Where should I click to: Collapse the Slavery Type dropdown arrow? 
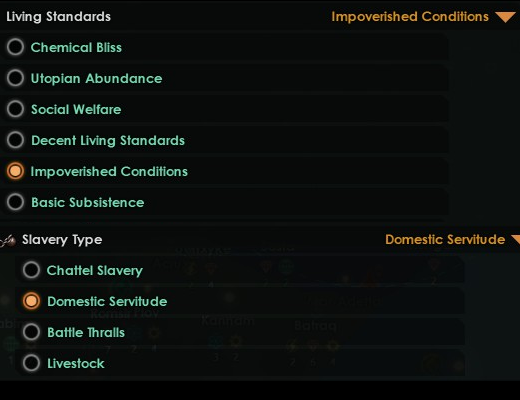(516, 239)
